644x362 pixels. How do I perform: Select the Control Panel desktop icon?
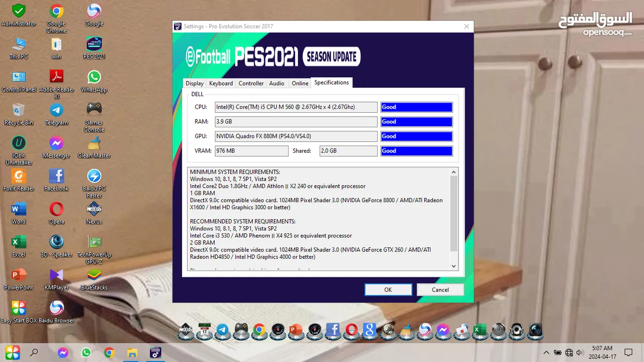[x=19, y=81]
